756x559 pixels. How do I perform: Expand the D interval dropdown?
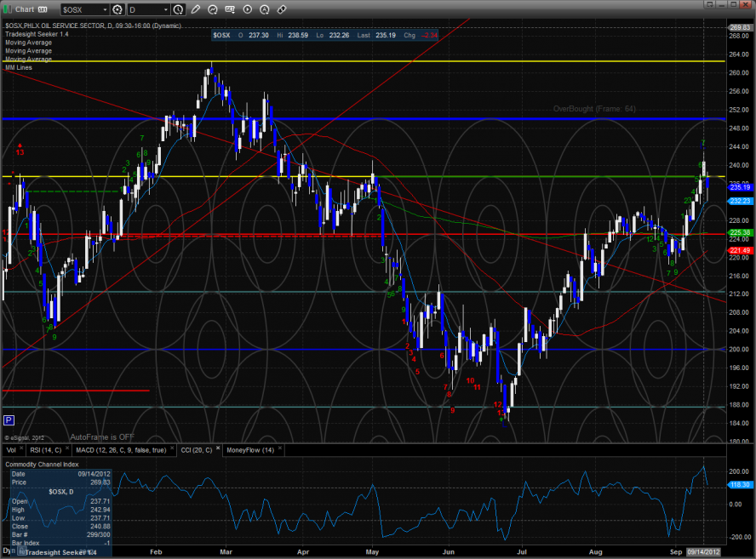(x=163, y=9)
